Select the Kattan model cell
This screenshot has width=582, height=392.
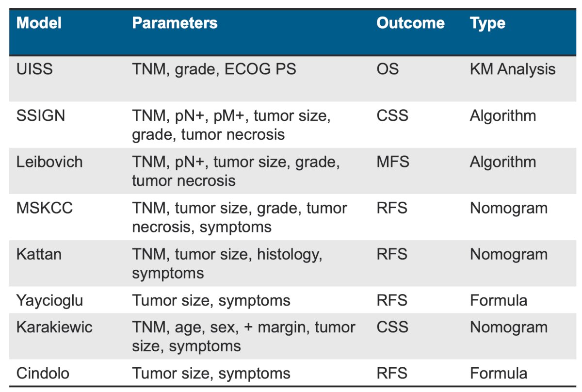click(x=39, y=254)
